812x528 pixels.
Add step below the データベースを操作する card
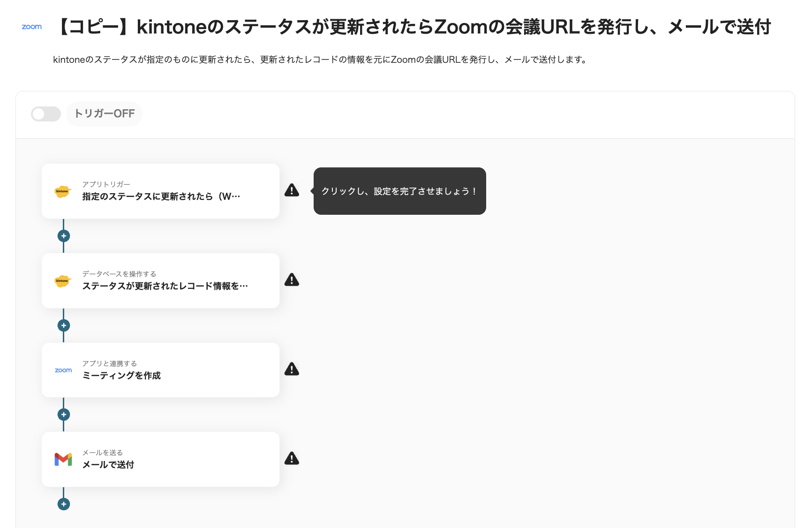(64, 325)
